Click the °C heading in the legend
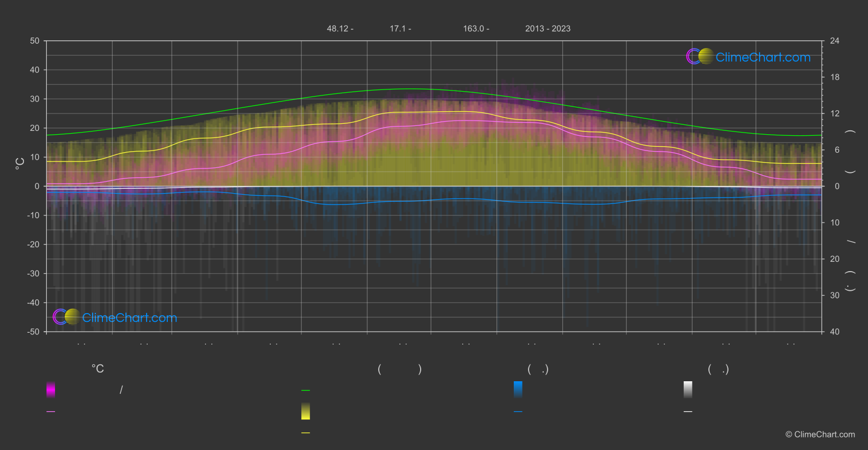This screenshot has width=868, height=450. coord(98,369)
